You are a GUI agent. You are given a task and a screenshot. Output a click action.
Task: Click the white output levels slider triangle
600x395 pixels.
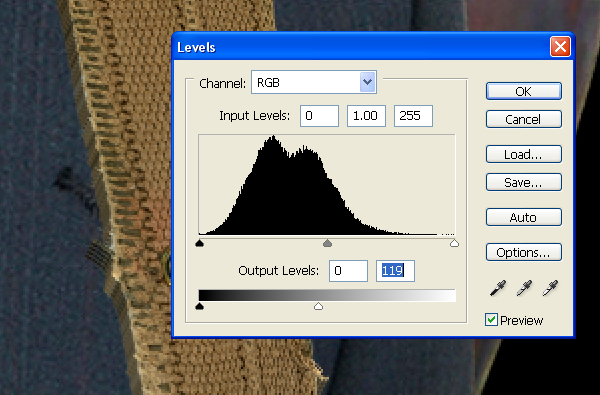(x=318, y=306)
